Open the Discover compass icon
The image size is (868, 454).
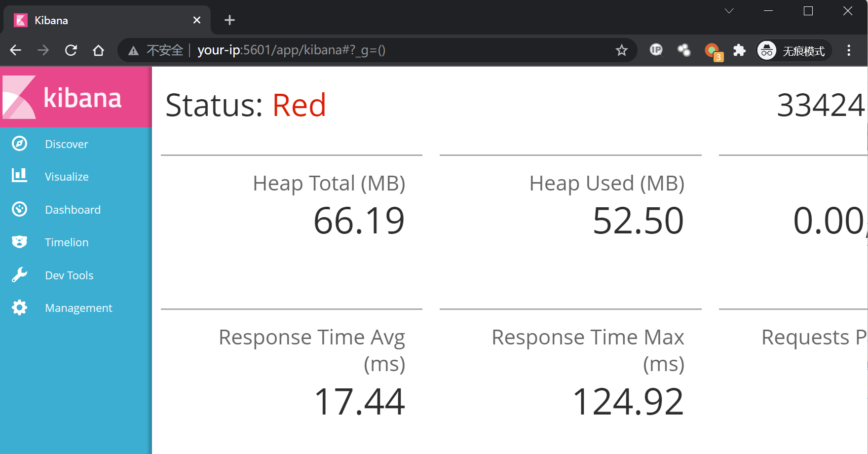19,144
